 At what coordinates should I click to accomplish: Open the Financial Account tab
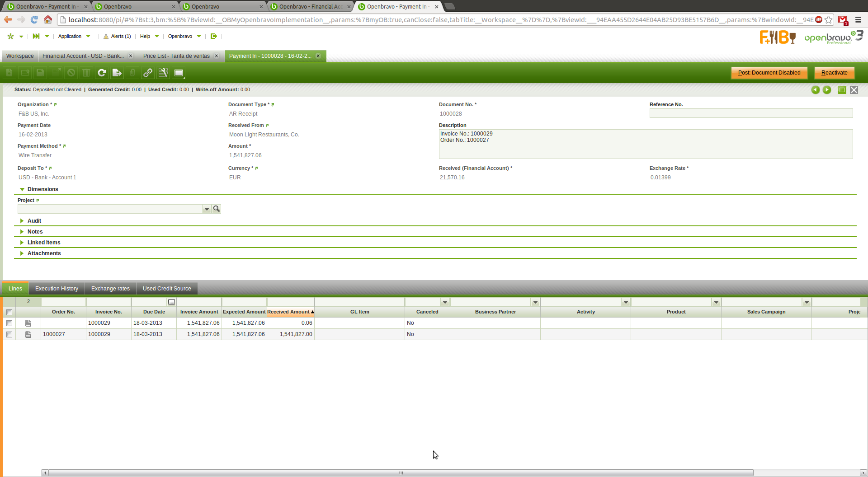[84, 56]
